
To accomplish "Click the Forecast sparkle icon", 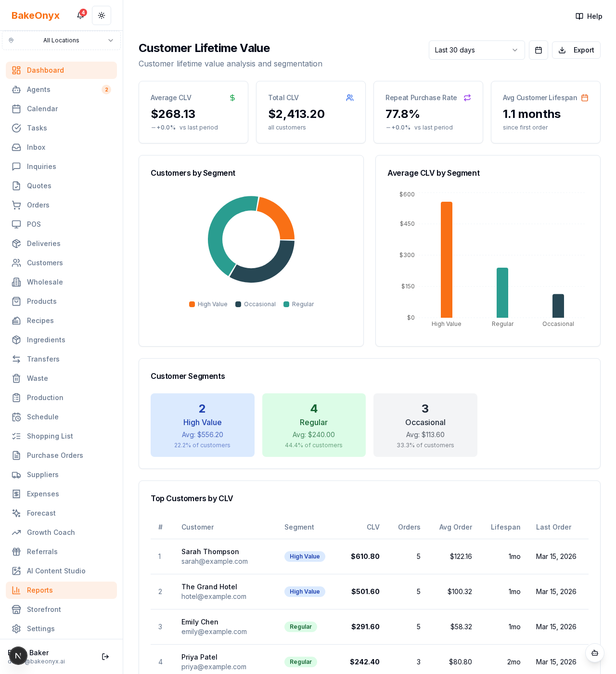I will click(x=16, y=513).
